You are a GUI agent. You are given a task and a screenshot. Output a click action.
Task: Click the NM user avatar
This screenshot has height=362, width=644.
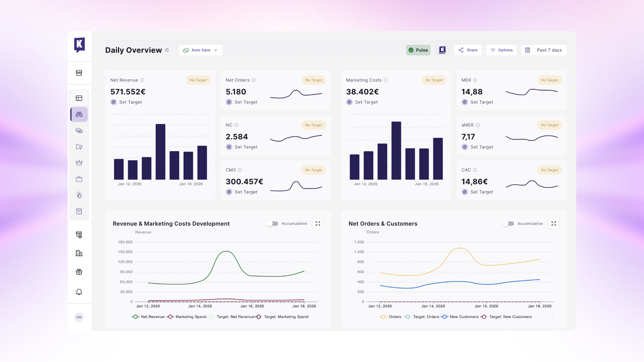click(x=79, y=317)
